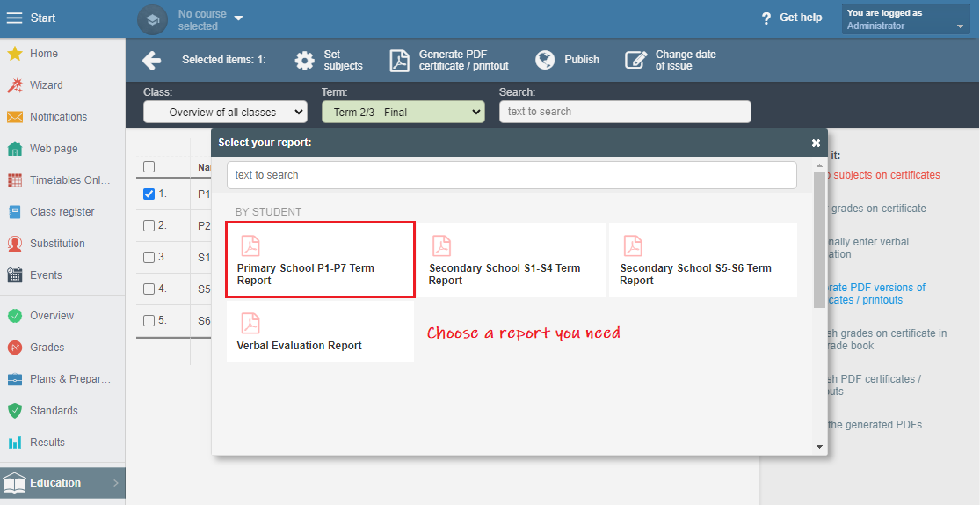Click the report search text field
Screen dimensions: 980x505
[x=512, y=175]
